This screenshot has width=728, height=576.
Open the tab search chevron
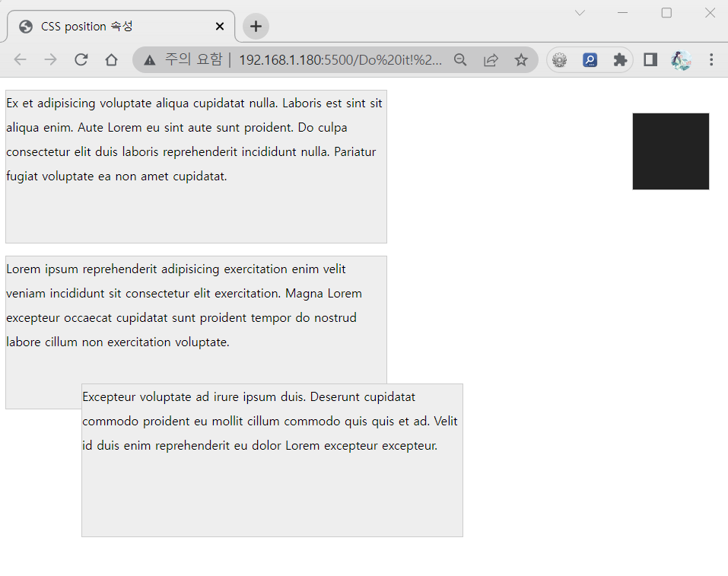[x=580, y=12]
